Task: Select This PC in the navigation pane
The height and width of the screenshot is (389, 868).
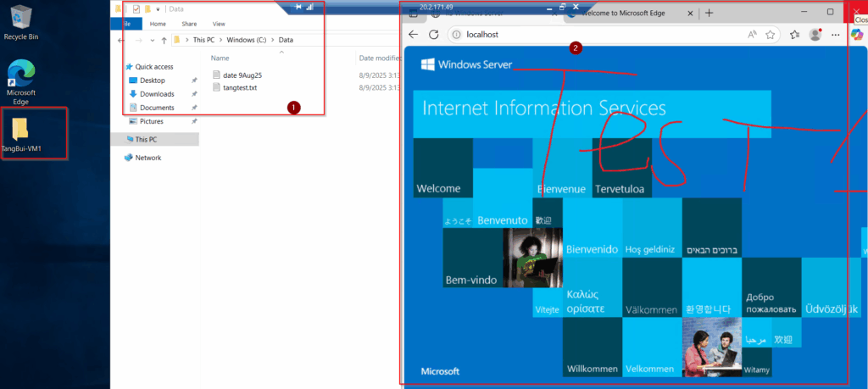Action: (x=155, y=140)
